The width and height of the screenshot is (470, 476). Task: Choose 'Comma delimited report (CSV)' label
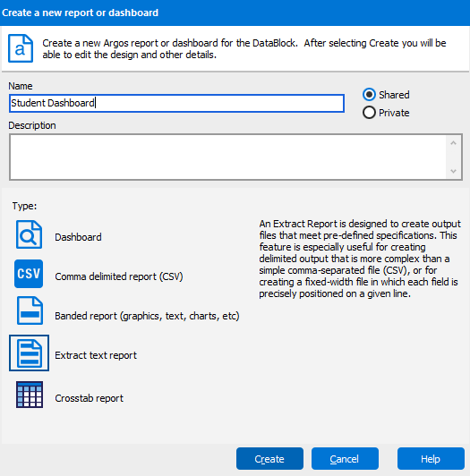(x=119, y=276)
